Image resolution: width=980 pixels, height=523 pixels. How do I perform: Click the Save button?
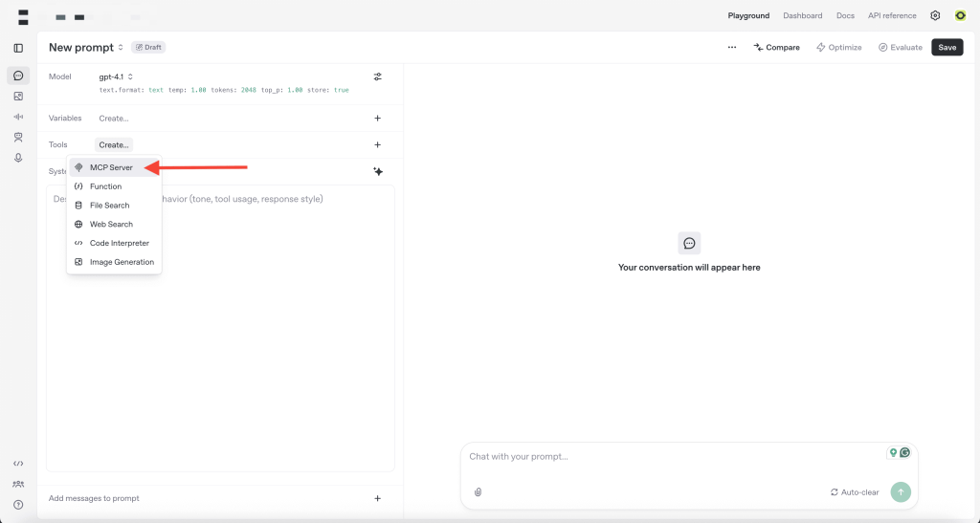point(947,47)
